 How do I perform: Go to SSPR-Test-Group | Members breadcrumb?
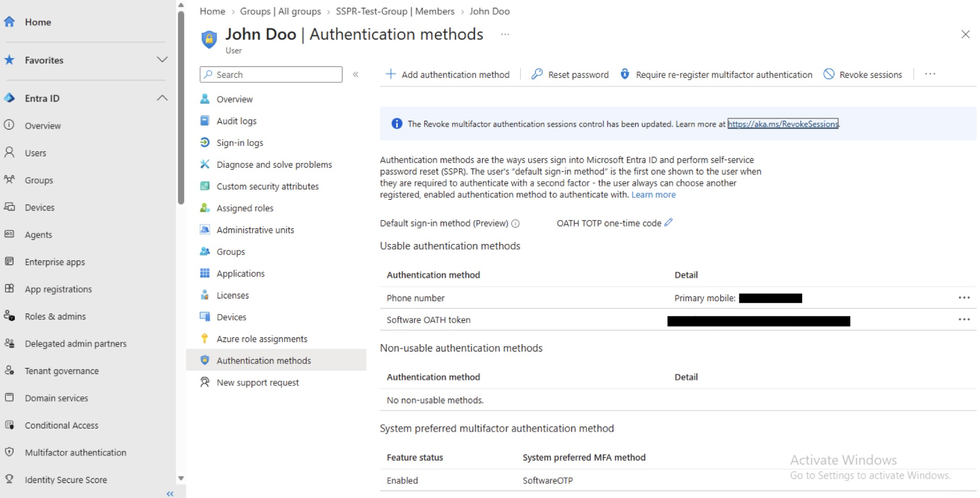[395, 11]
